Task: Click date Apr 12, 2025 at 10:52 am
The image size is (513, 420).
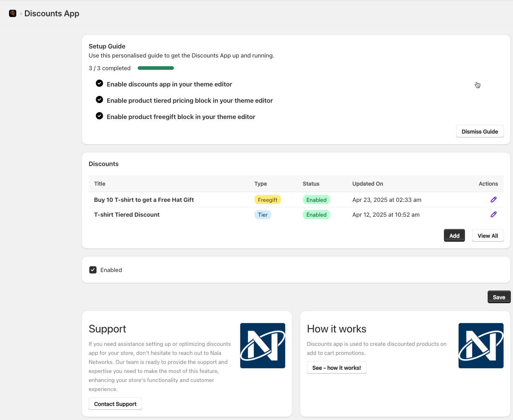Action: pos(386,215)
